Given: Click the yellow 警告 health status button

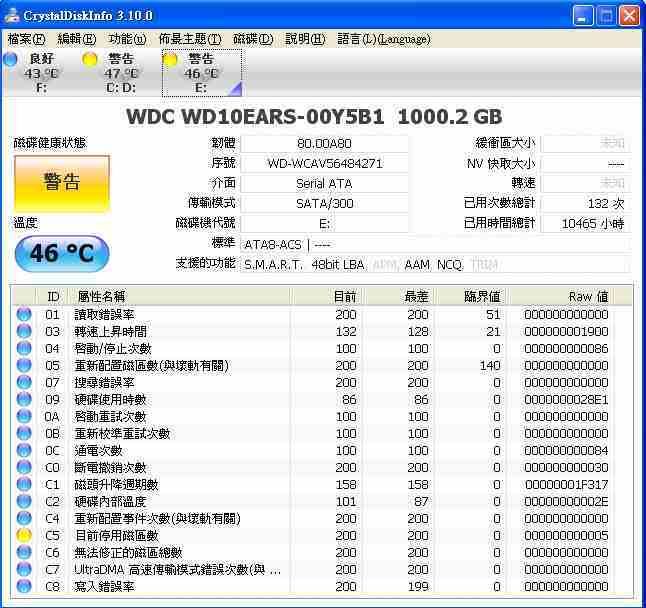Looking at the screenshot, I should tap(62, 183).
